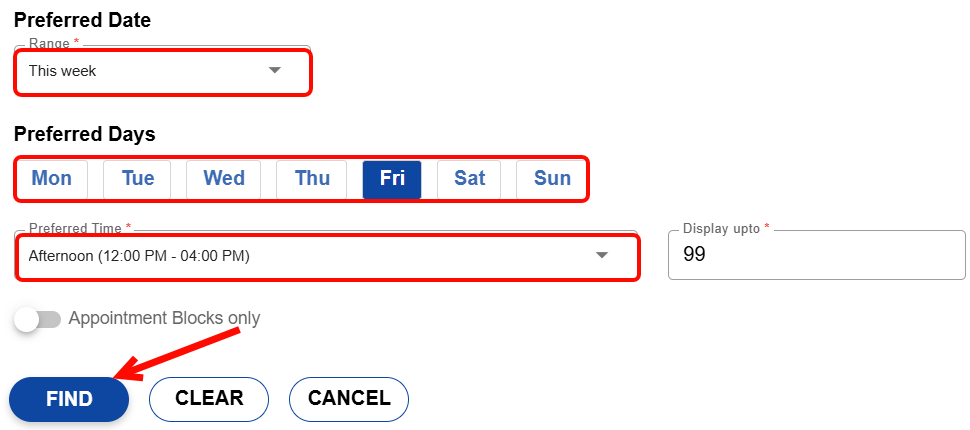Hit the CANCEL button

[349, 398]
